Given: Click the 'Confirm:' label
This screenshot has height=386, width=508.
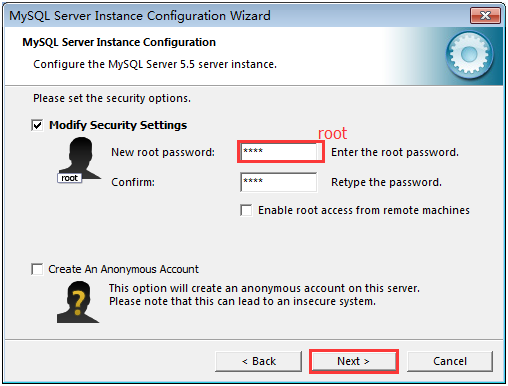Looking at the screenshot, I should pos(133,182).
